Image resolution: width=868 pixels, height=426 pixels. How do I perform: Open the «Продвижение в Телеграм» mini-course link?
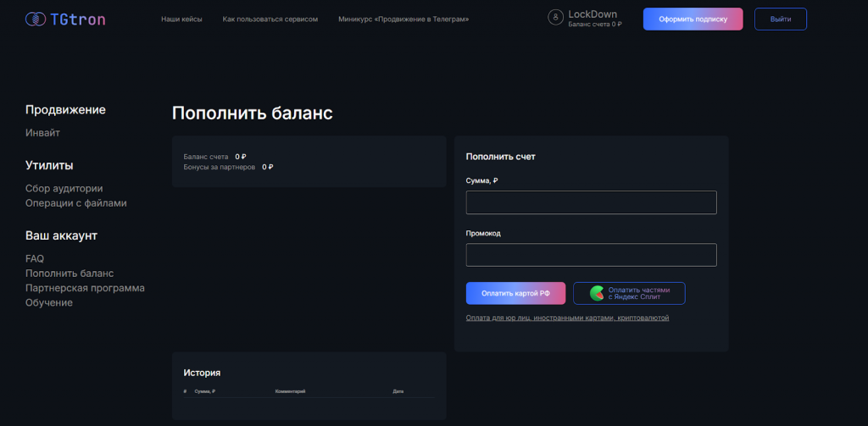click(x=403, y=19)
